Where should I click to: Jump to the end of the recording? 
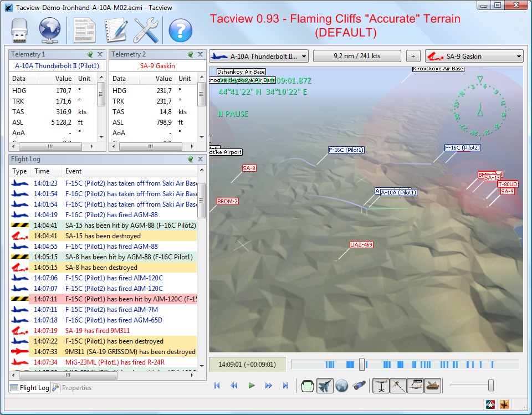click(x=286, y=386)
